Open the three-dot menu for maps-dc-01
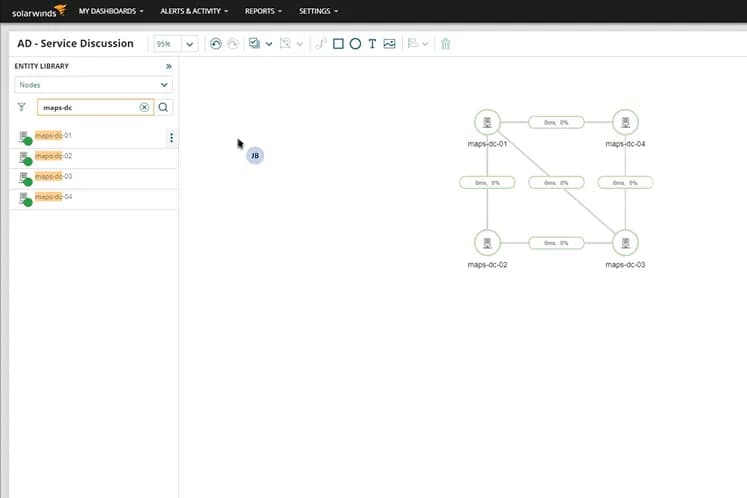747x498 pixels. point(172,138)
